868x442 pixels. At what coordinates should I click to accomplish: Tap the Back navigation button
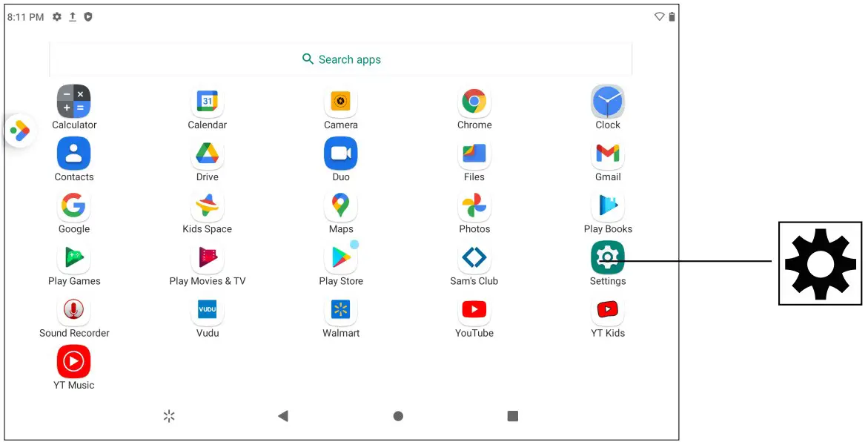click(x=283, y=416)
